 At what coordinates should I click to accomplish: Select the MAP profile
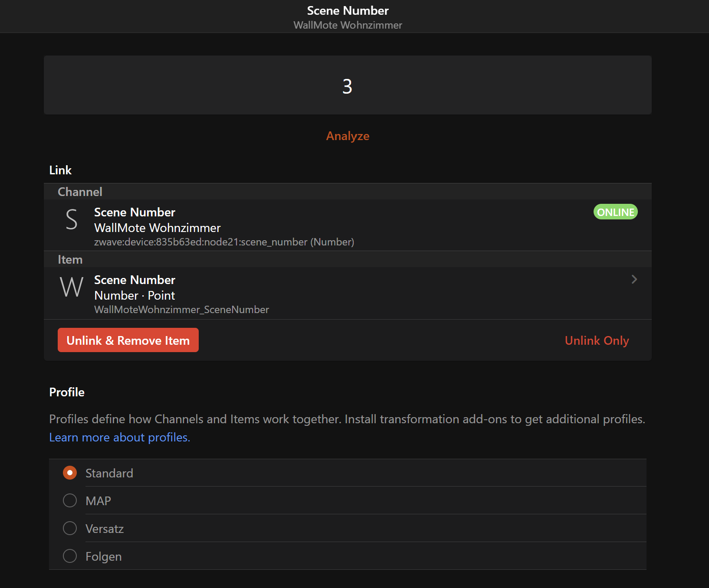click(x=69, y=500)
